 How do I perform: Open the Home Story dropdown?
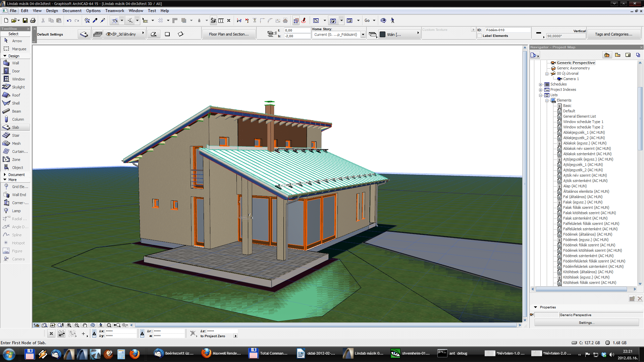pyautogui.click(x=362, y=35)
